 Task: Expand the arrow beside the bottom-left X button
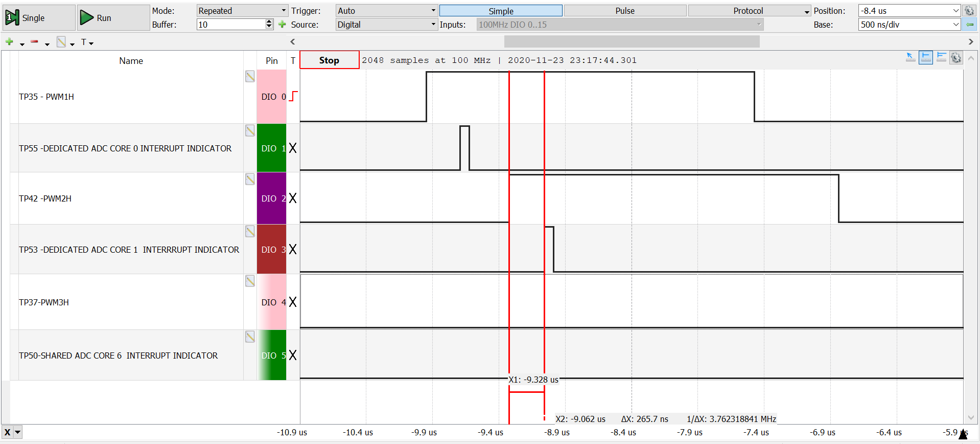tap(18, 432)
